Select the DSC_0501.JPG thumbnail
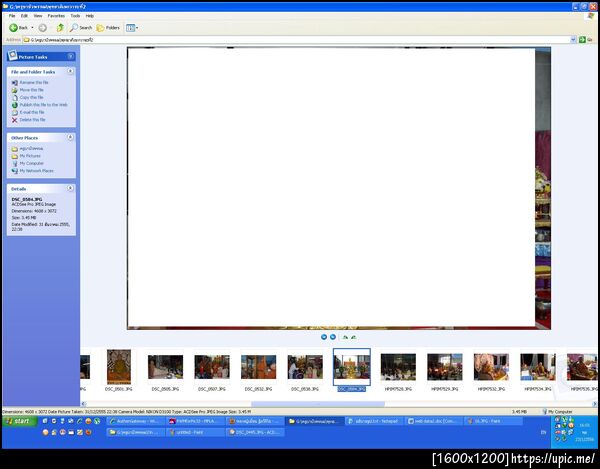Image resolution: width=600 pixels, height=469 pixels. pyautogui.click(x=119, y=367)
